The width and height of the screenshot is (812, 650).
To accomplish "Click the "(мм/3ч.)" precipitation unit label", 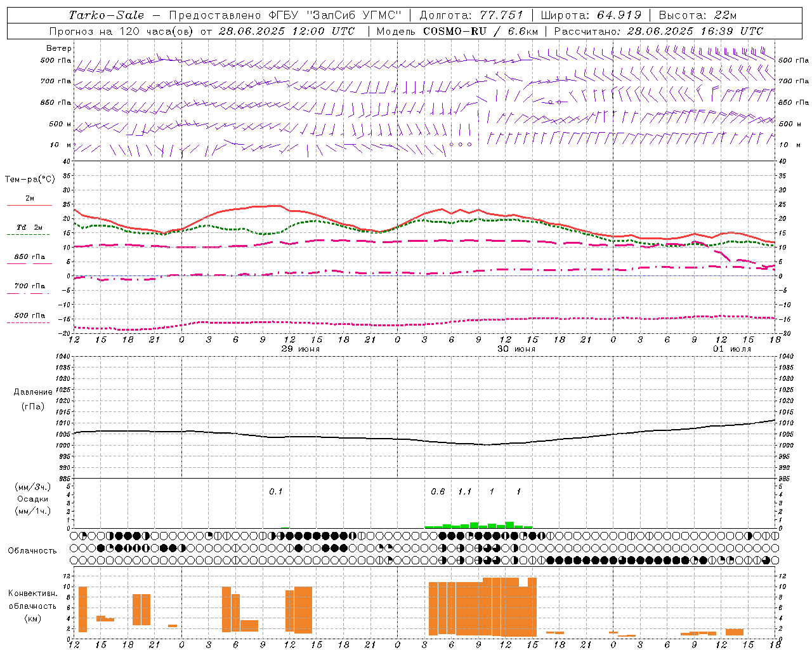I will point(32,487).
